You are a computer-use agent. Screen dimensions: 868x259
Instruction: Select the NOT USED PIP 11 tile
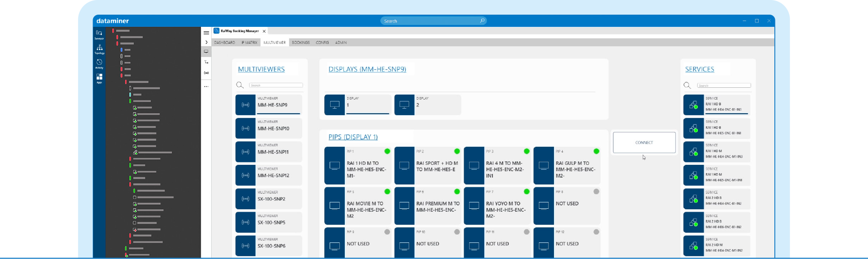tap(497, 243)
